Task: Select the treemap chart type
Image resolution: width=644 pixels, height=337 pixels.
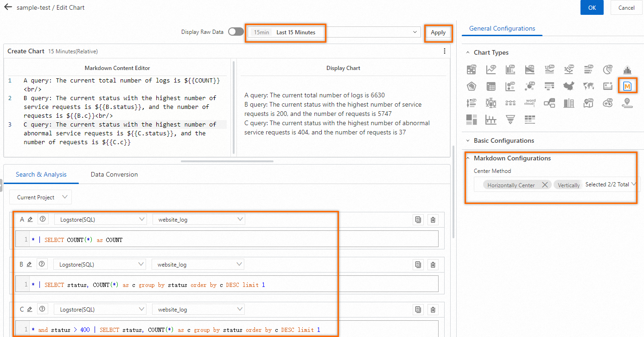Action: pyautogui.click(x=472, y=120)
